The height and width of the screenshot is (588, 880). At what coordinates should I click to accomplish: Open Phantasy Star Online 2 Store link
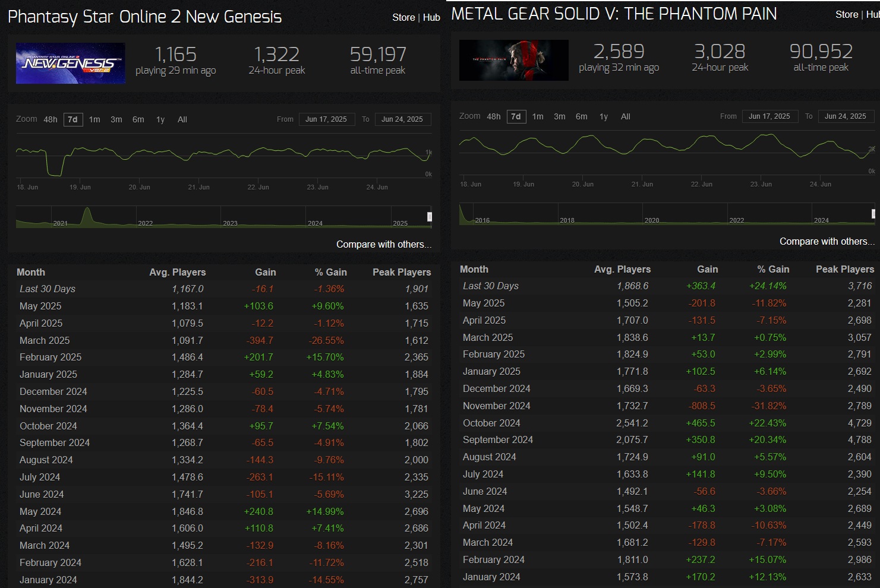pyautogui.click(x=403, y=17)
